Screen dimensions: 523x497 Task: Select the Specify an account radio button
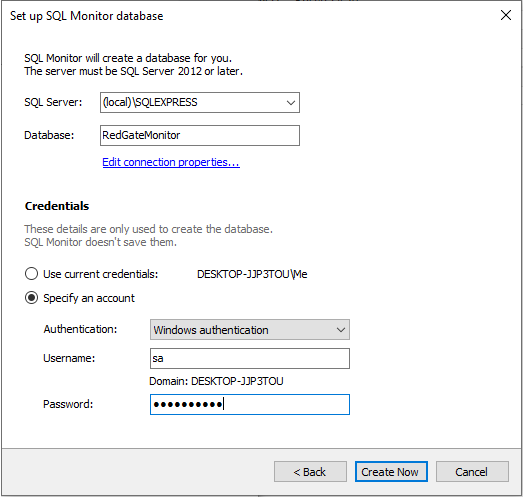point(31,298)
